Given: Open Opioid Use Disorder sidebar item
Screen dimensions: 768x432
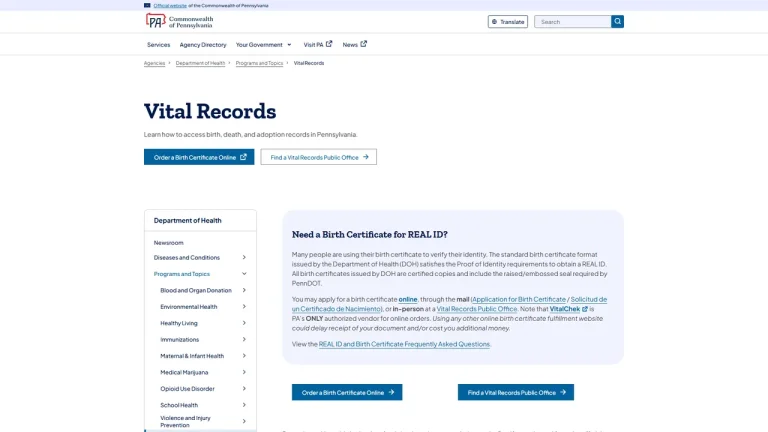Looking at the screenshot, I should coord(187,389).
